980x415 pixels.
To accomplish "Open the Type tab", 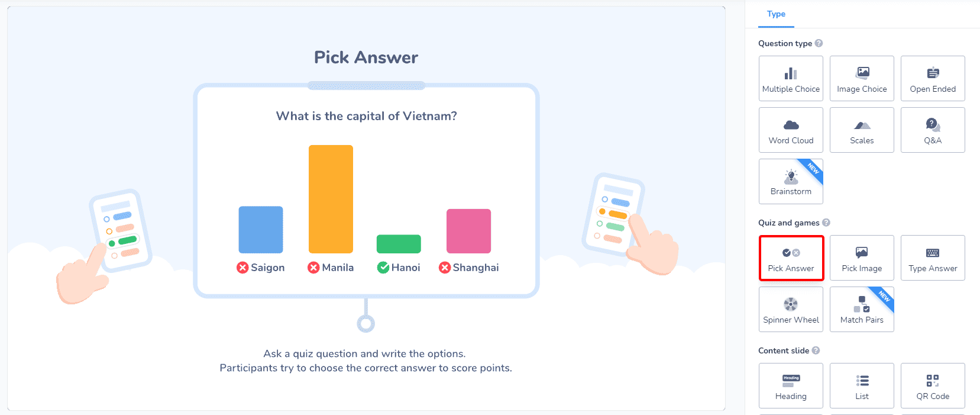I will click(776, 14).
